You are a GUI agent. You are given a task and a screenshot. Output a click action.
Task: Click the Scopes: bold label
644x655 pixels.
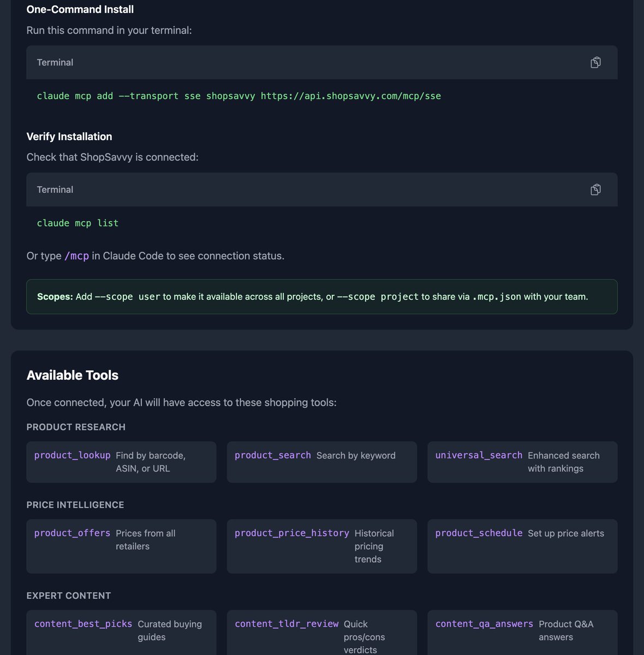click(55, 297)
